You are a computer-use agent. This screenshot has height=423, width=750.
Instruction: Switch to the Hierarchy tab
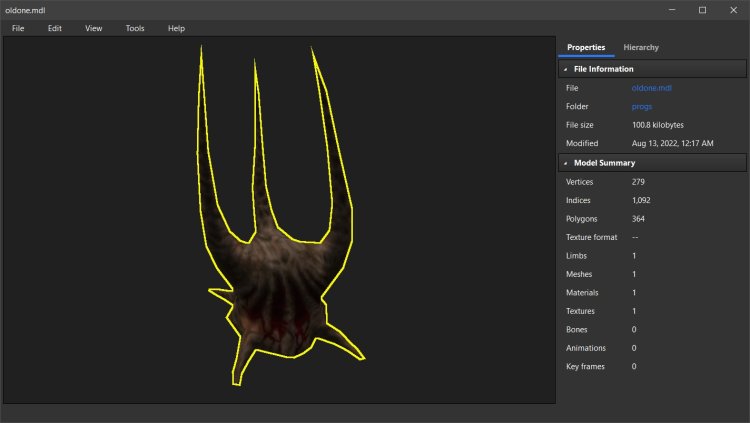coord(641,47)
